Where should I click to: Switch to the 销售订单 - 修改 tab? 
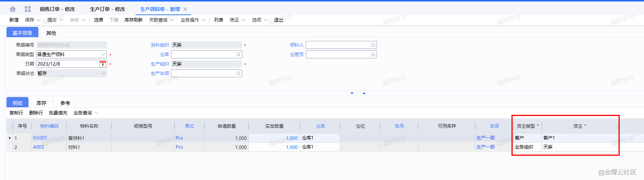[57, 9]
